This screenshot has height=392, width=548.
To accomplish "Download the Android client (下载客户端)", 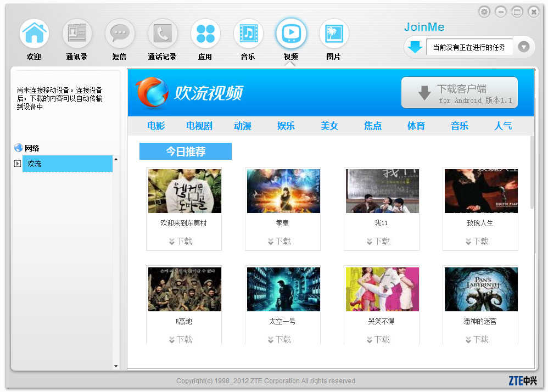I will coord(459,93).
